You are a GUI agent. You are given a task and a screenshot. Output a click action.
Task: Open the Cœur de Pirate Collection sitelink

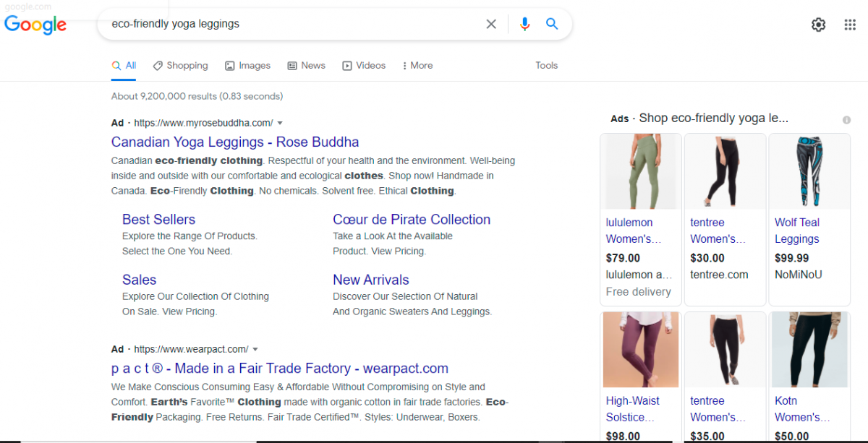pyautogui.click(x=412, y=219)
